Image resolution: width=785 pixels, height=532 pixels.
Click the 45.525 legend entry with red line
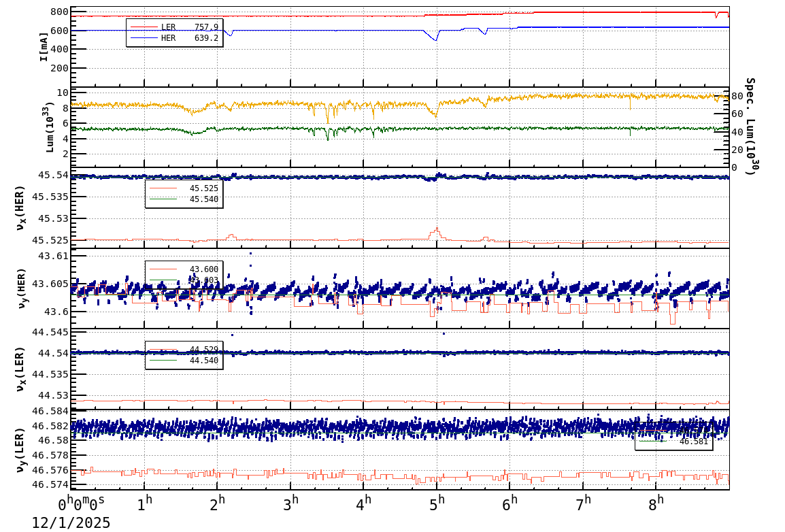click(184, 188)
